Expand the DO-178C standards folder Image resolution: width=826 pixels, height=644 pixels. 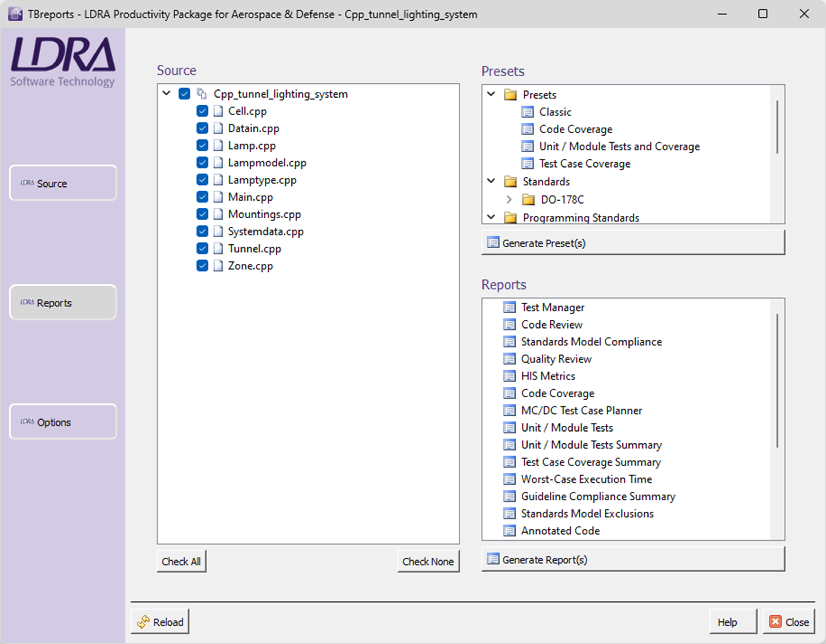509,200
